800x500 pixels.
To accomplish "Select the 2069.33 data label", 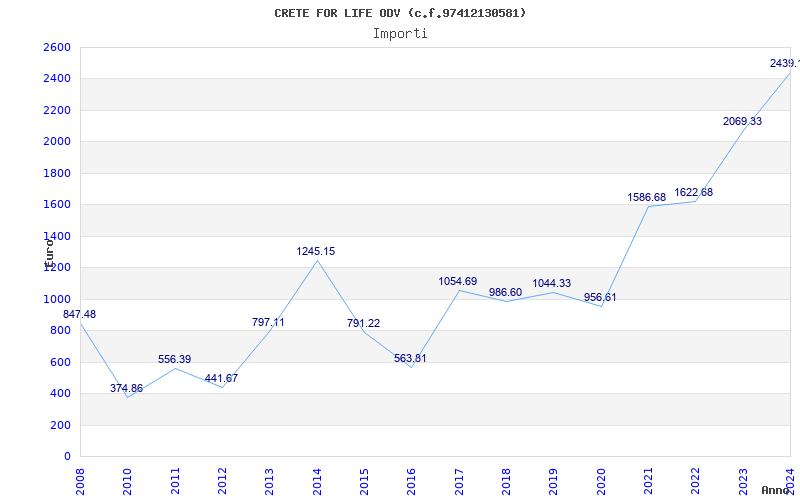I will click(x=742, y=121).
